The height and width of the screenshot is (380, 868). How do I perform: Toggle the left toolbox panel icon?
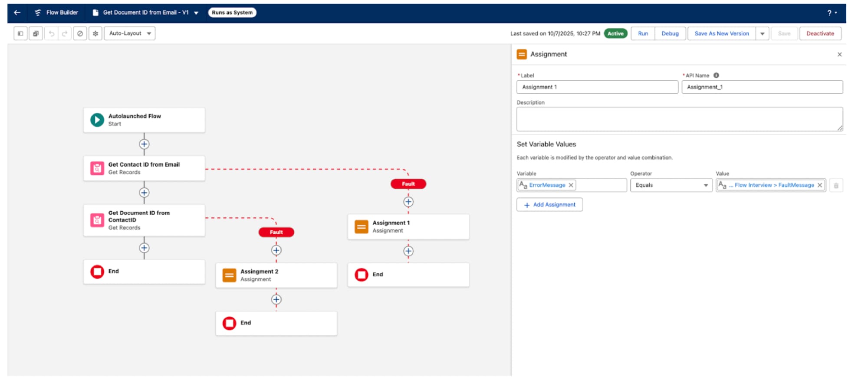tap(20, 33)
